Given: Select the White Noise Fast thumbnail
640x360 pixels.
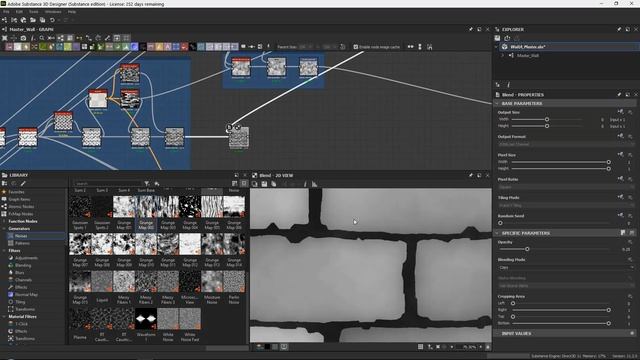Looking at the screenshot, I should tap(190, 318).
